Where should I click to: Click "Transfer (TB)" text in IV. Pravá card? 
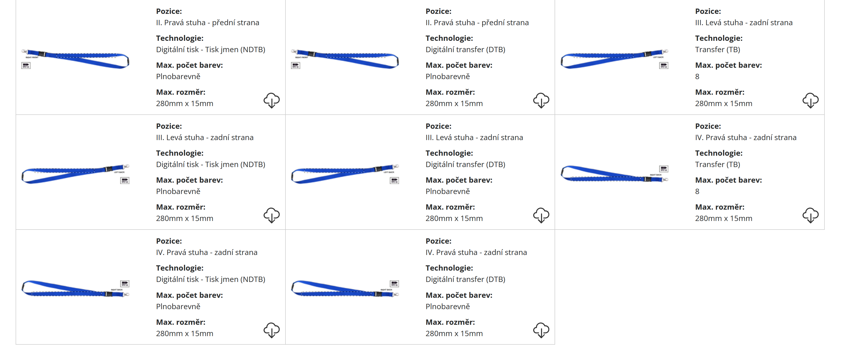click(x=717, y=165)
